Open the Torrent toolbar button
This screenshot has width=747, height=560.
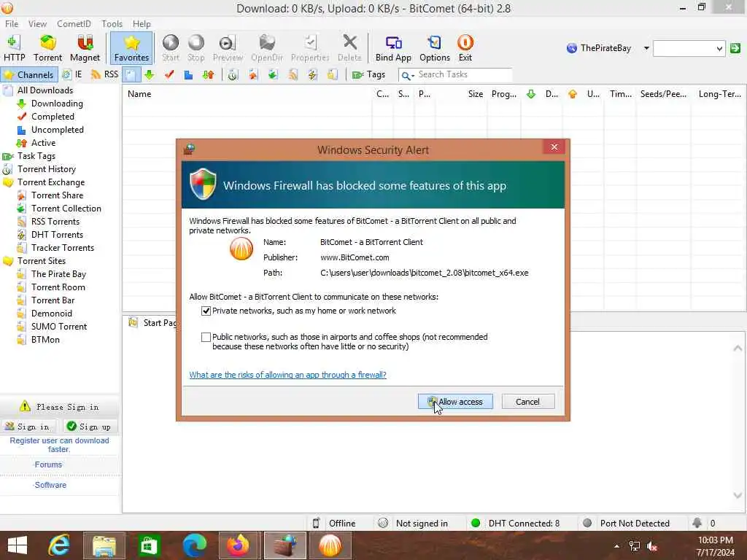click(47, 48)
